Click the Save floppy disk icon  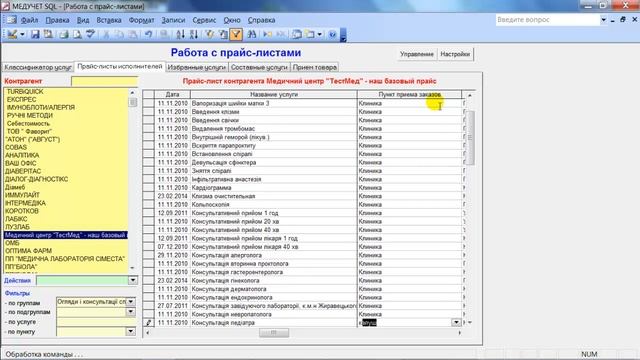click(35, 35)
